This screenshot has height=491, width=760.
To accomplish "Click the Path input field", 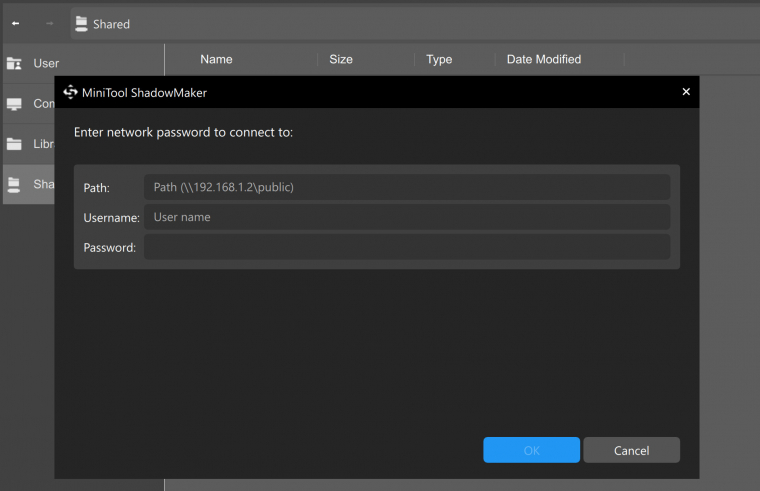I will coord(407,187).
